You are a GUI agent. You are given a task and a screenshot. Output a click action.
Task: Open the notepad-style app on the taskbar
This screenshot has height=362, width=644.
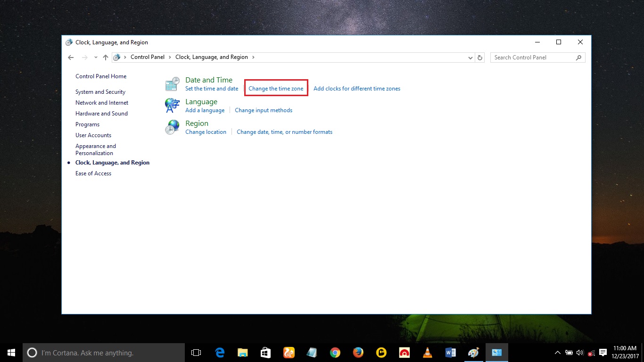click(x=312, y=353)
